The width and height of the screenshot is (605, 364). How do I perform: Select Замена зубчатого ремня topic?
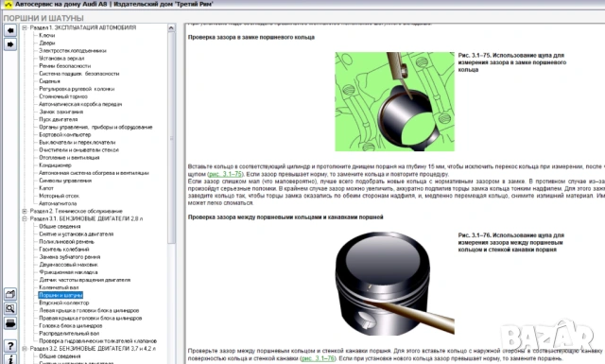pyautogui.click(x=70, y=257)
